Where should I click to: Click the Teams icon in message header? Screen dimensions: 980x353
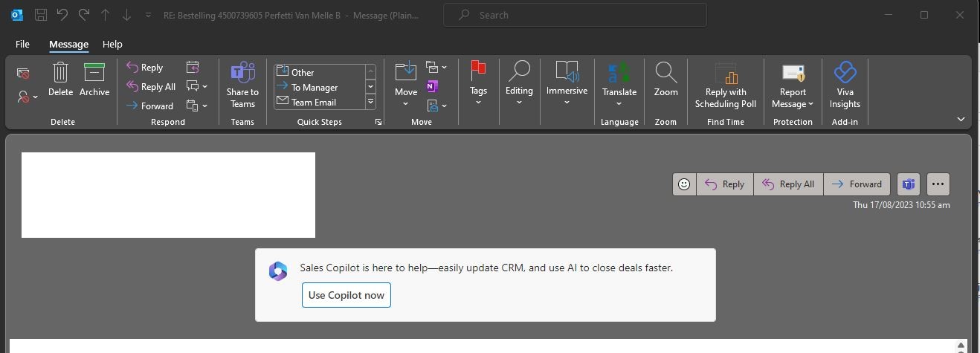tap(908, 184)
